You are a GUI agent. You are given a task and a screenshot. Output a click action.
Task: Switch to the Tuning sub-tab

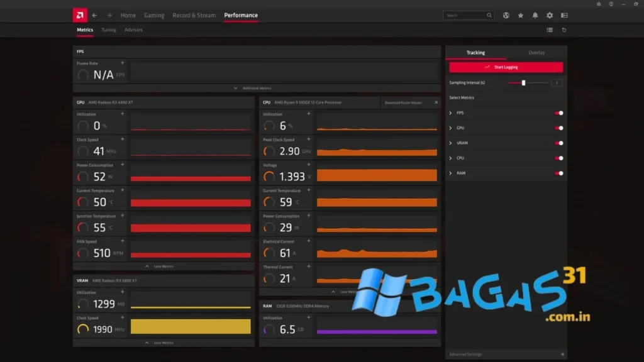pyautogui.click(x=109, y=30)
